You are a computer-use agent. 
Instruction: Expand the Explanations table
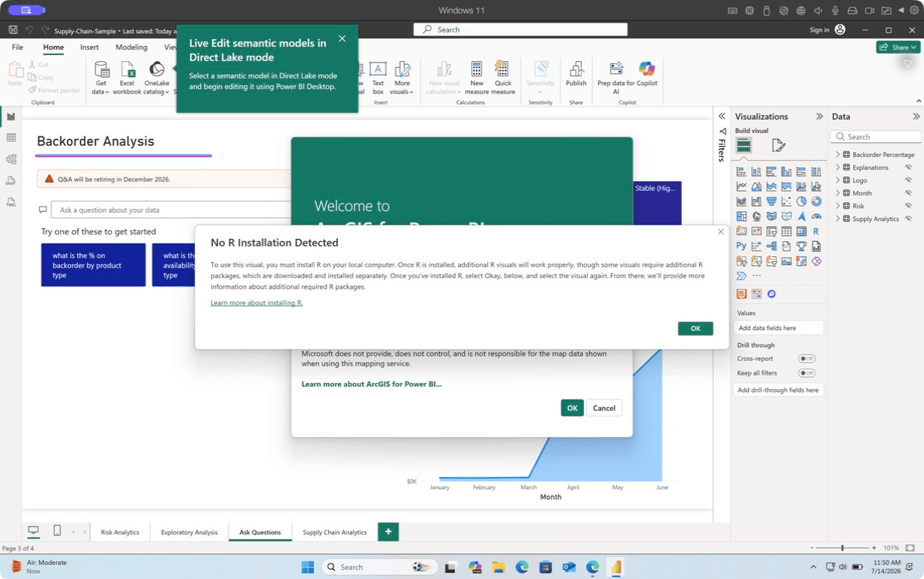[837, 167]
